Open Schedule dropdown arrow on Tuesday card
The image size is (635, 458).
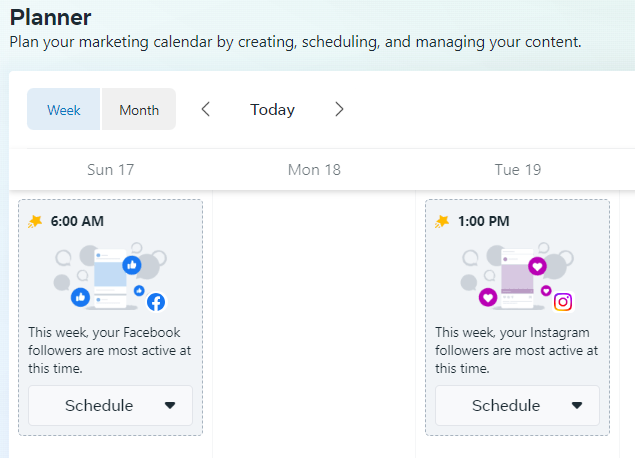click(576, 406)
